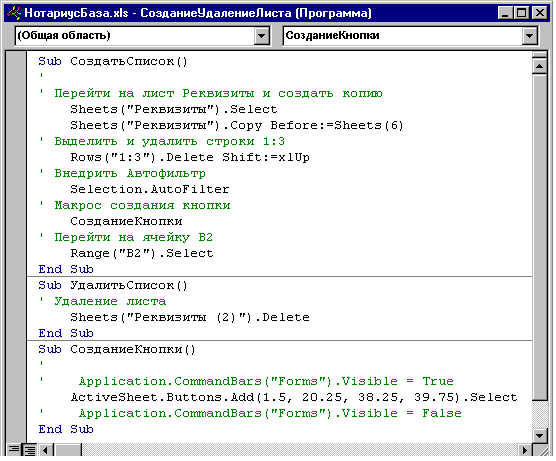Switch to Full Module View button
Image resolution: width=556 pixels, height=461 pixels.
29,450
